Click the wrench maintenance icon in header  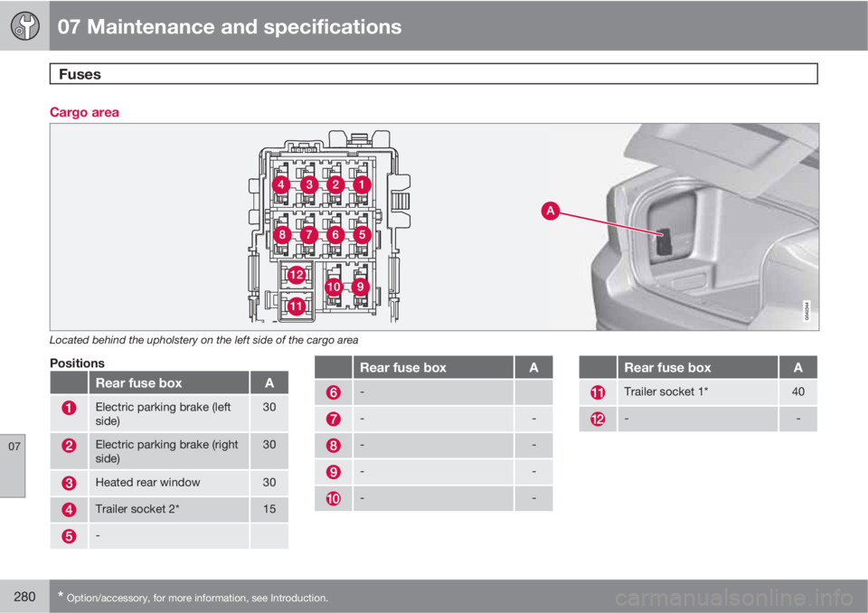25,26
